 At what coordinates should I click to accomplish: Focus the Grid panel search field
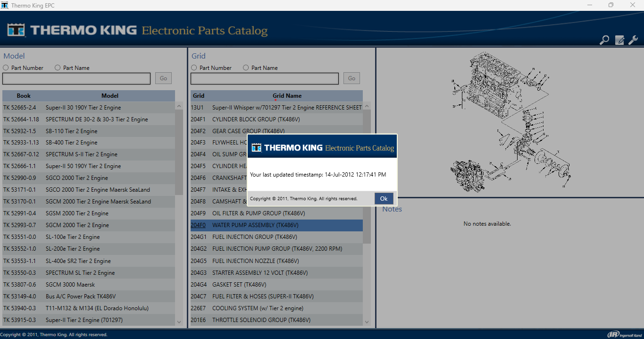[x=265, y=78]
